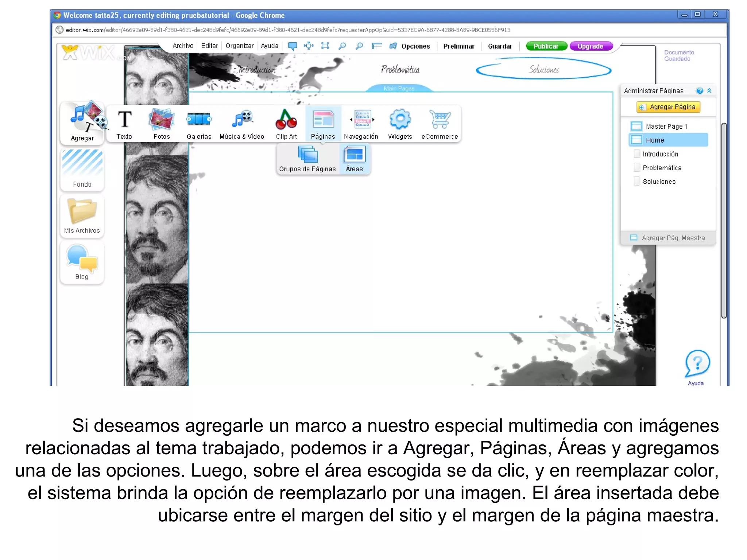
Task: Select Home in page list
Action: (x=668, y=140)
